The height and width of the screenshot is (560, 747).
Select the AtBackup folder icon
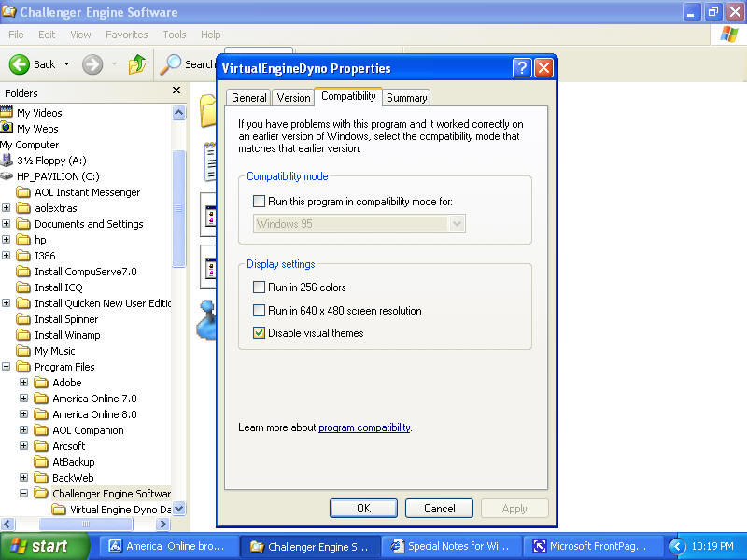pos(41,462)
